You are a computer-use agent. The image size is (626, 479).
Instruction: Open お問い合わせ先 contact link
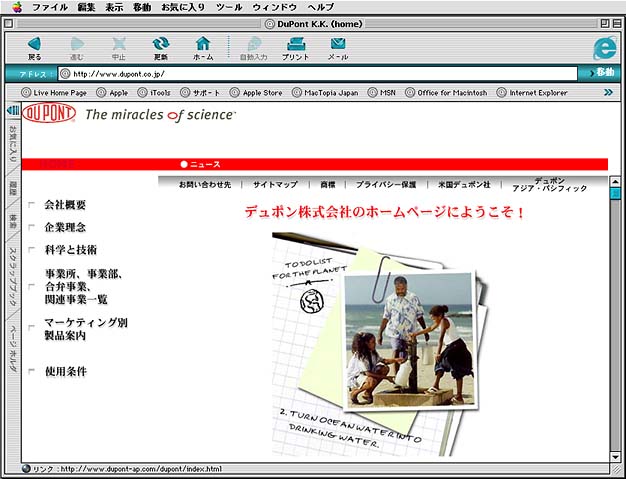coord(205,185)
